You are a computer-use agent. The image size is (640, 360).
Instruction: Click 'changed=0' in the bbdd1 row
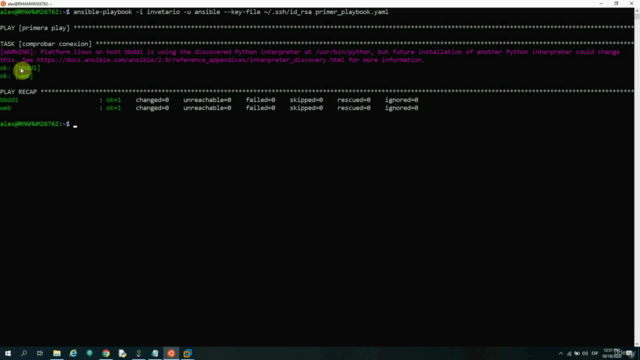pyautogui.click(x=152, y=100)
